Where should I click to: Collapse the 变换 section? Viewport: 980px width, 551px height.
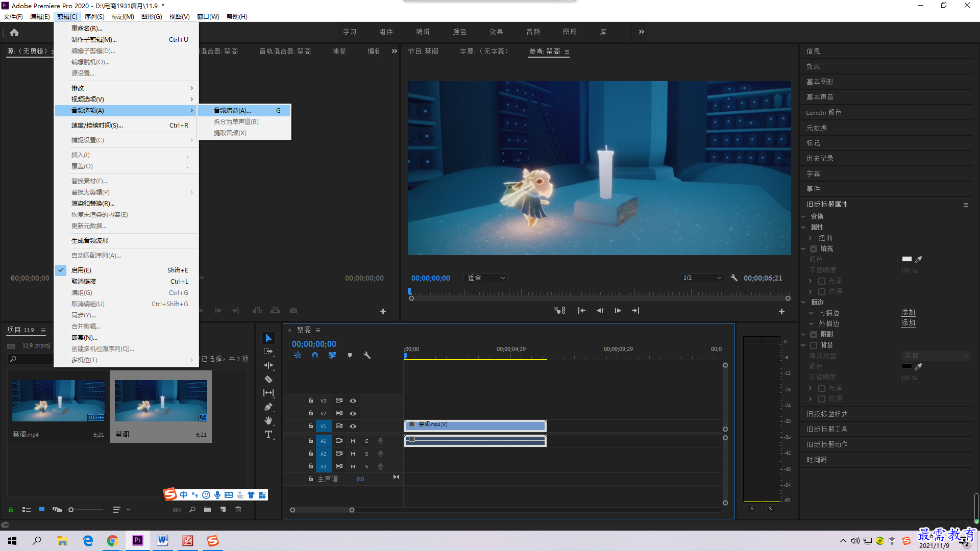tap(803, 217)
